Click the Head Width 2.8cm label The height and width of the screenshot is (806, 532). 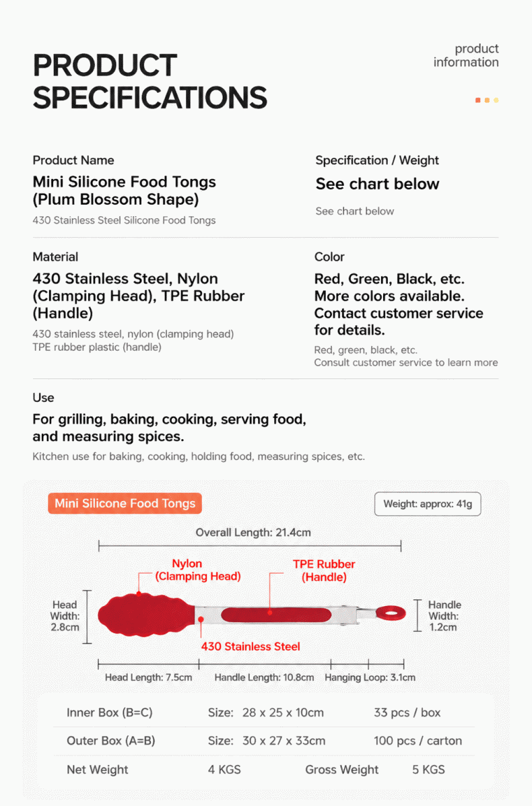click(x=65, y=616)
